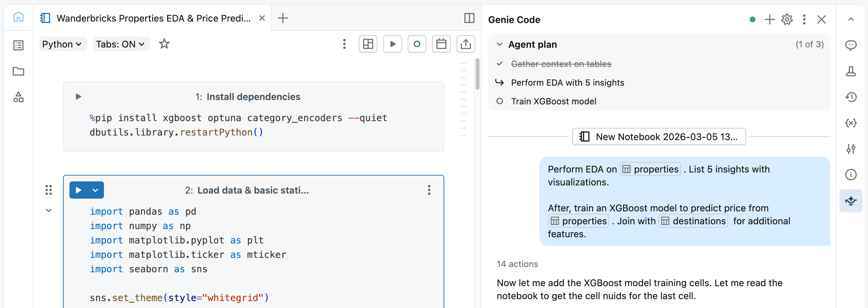Toggle run mode on Install dependencies cell

tap(78, 97)
